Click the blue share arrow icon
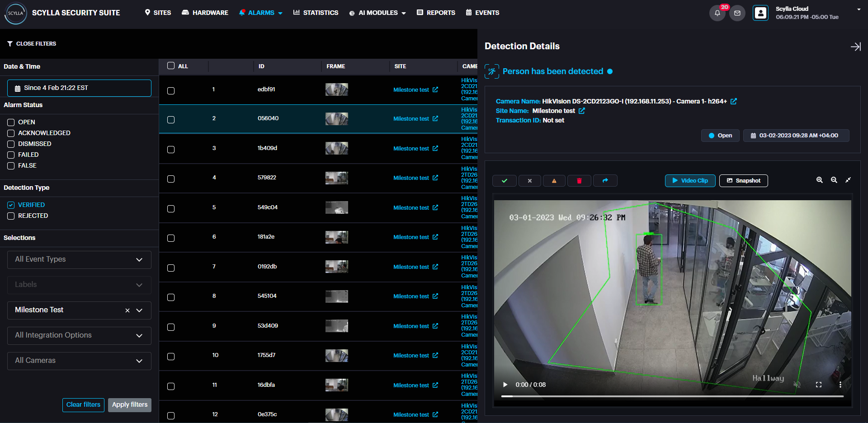 coord(605,181)
